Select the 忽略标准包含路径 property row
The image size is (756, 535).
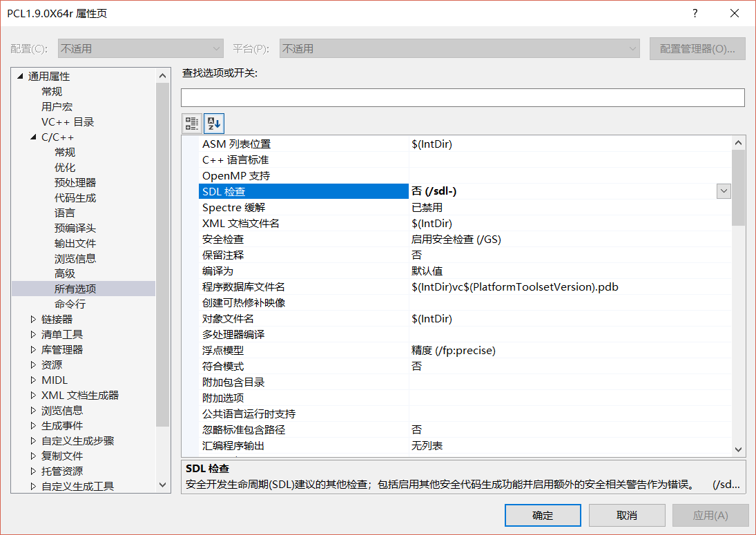click(465, 429)
